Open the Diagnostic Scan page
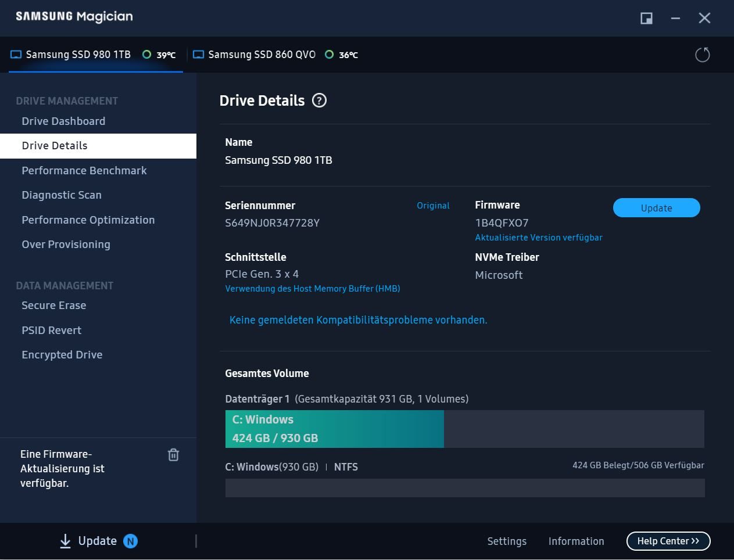This screenshot has width=734, height=560. point(62,195)
